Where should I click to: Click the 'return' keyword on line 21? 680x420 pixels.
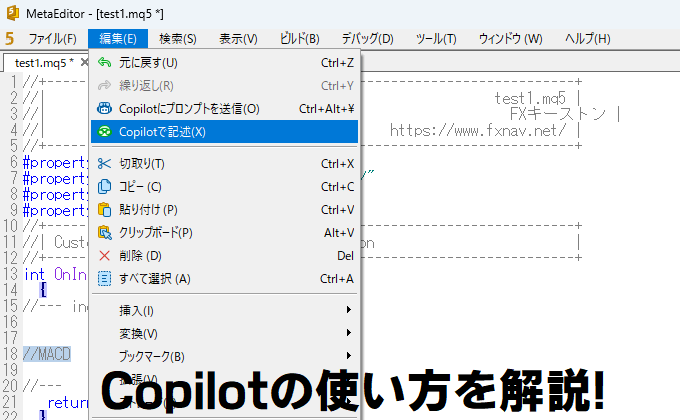tap(68, 403)
